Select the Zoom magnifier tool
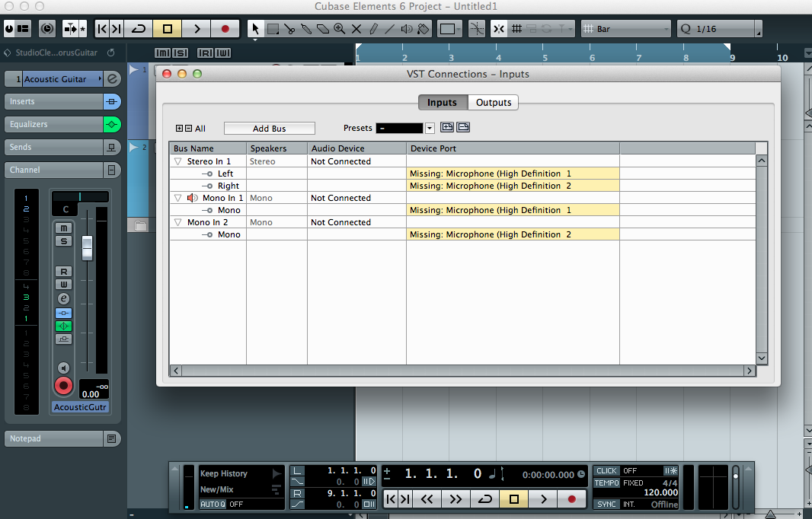 340,29
